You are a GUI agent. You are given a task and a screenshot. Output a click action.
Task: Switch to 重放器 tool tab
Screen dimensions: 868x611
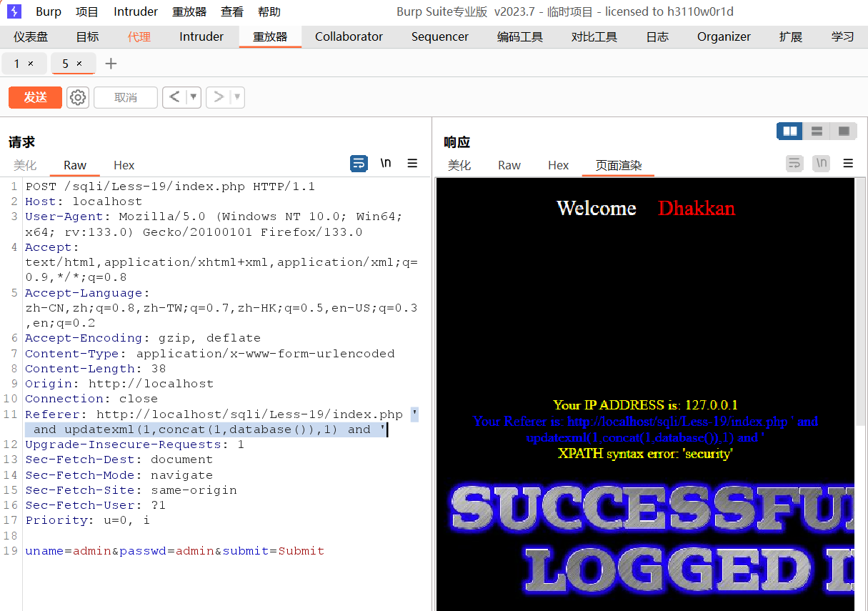click(x=270, y=36)
